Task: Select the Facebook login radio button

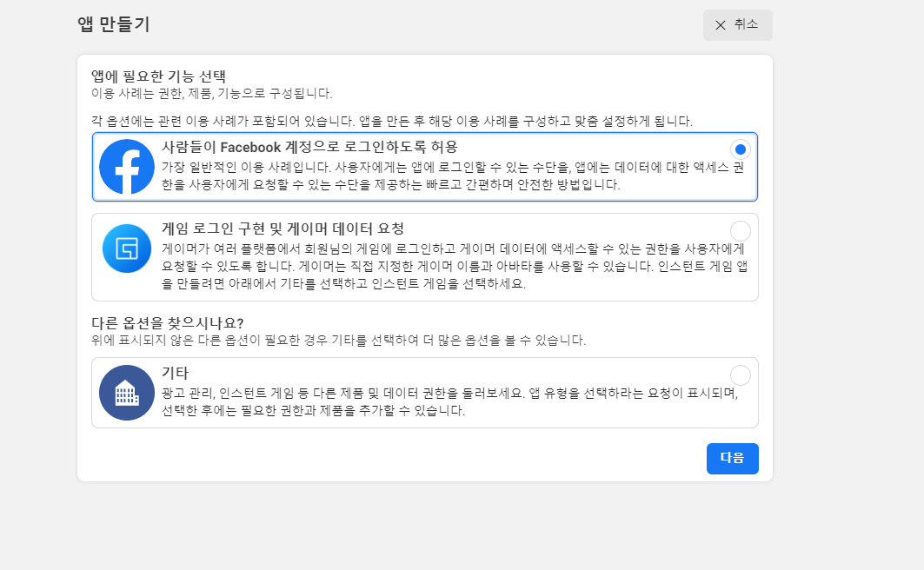Action: tap(740, 149)
